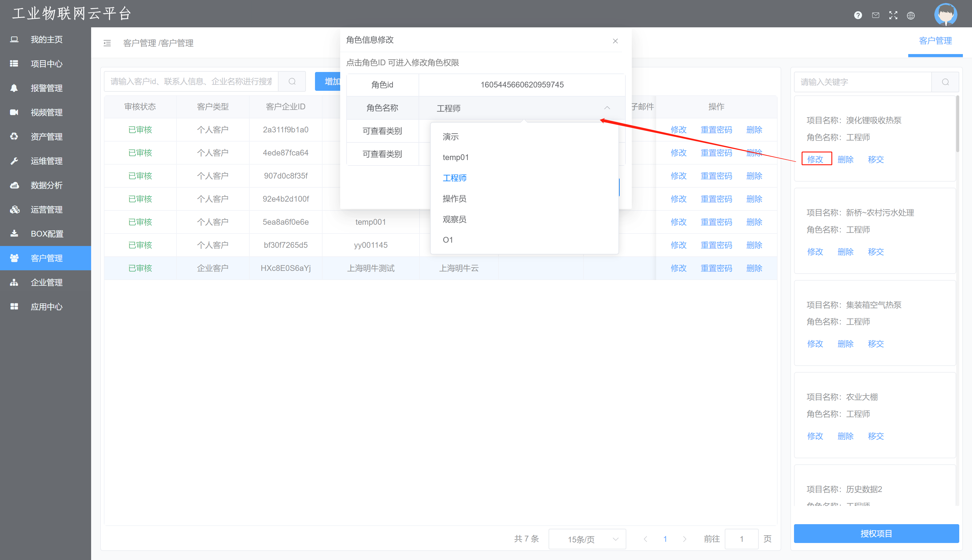Click 修改 in the 上海明牛测试 row

[679, 268]
